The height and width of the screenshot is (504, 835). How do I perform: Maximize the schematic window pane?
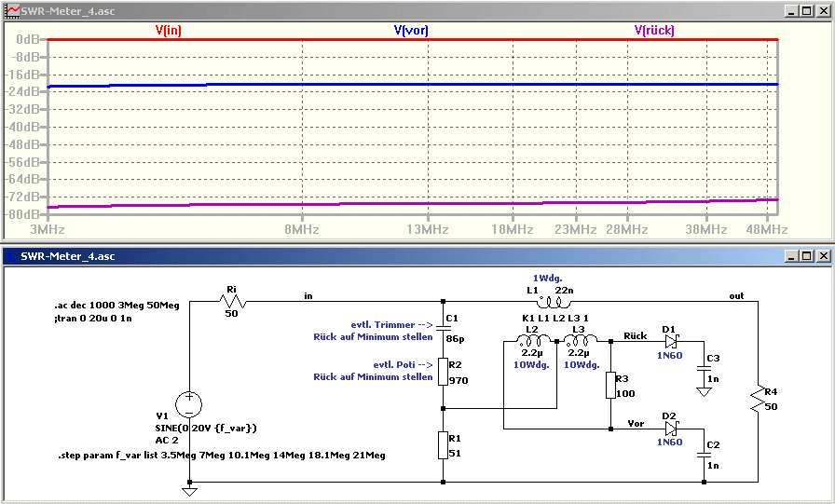[x=807, y=256]
